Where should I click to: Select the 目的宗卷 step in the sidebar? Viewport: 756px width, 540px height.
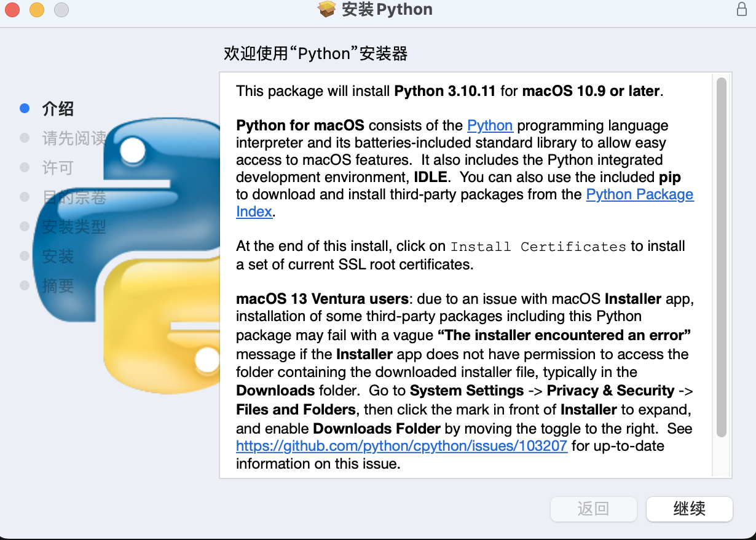[74, 197]
